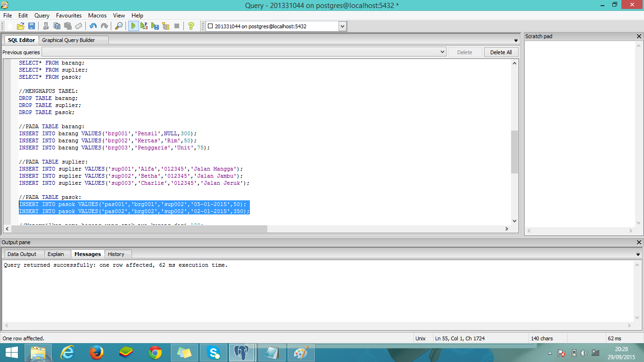Run Execute pgScript icon
This screenshot has height=362, width=644.
[x=144, y=26]
